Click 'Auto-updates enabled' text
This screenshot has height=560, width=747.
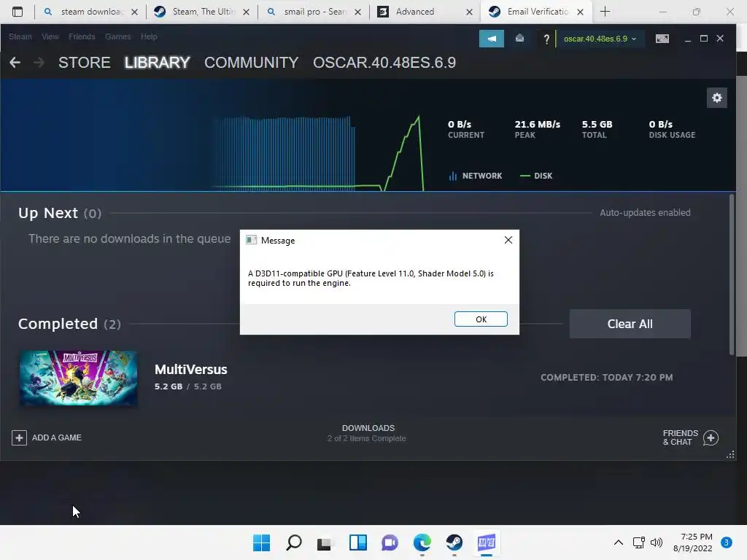click(x=645, y=213)
